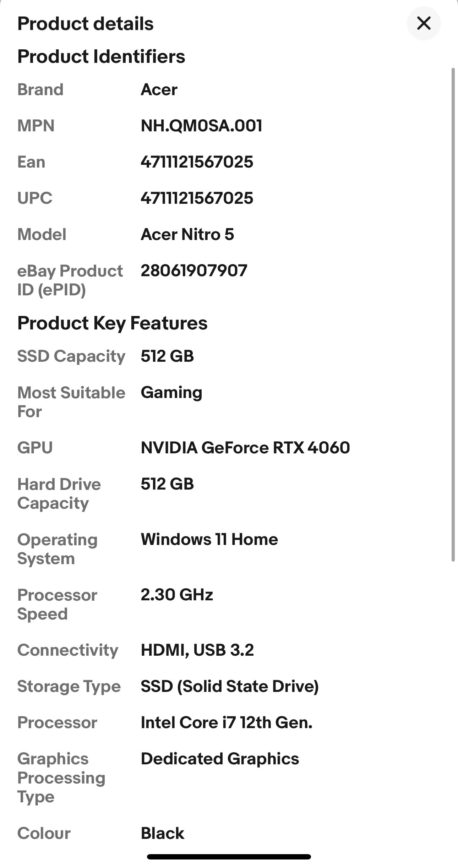Tap the vertical scrollbar on right edge
Screen dimensions: 458x868
(x=453, y=315)
